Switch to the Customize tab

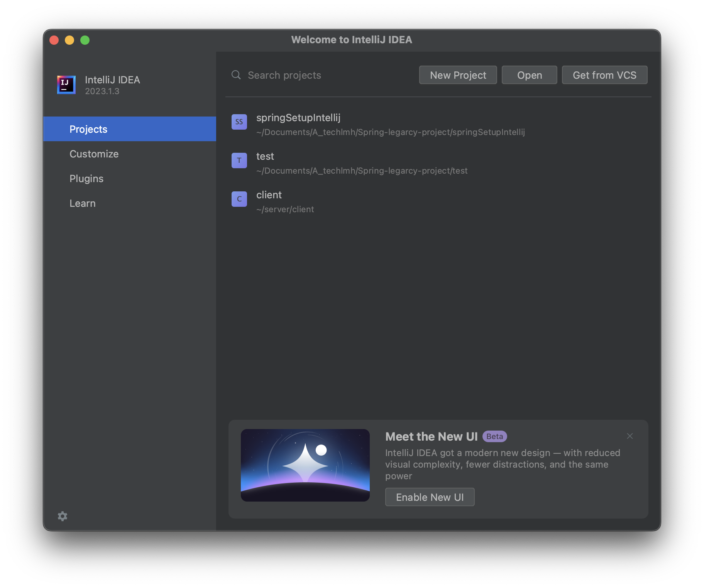(130, 154)
